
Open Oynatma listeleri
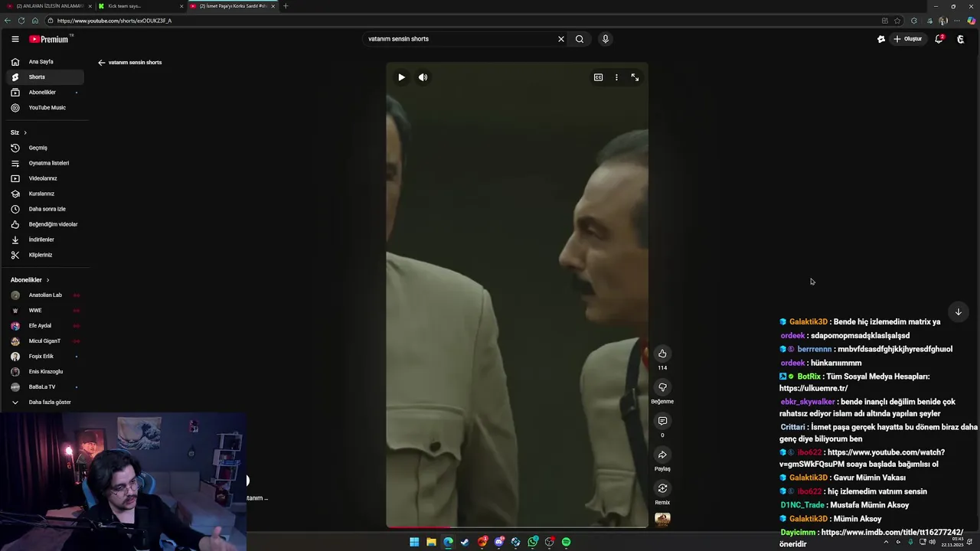pyautogui.click(x=46, y=163)
